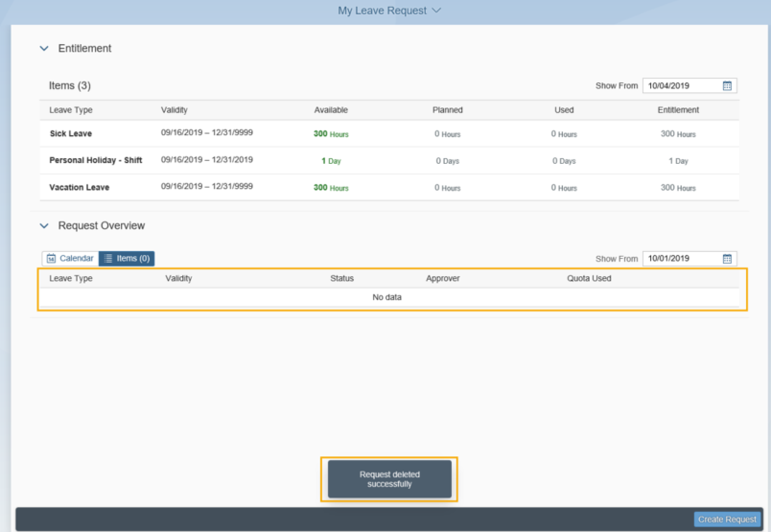This screenshot has height=532, width=771.
Task: Click the Available column header
Action: pyautogui.click(x=331, y=110)
